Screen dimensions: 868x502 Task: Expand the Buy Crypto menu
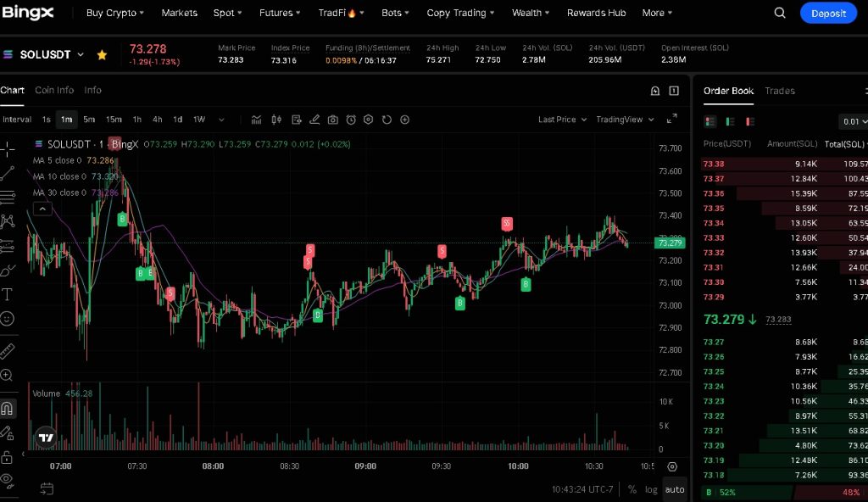(114, 13)
